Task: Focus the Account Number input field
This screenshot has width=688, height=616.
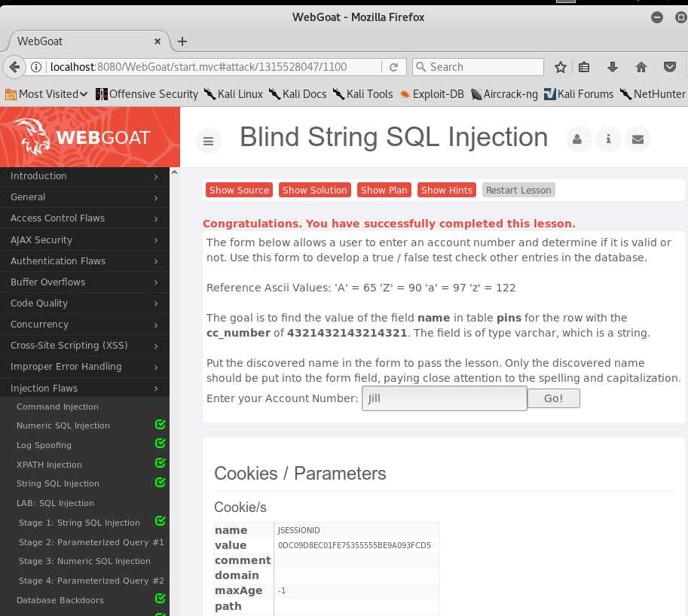Action: pos(445,398)
